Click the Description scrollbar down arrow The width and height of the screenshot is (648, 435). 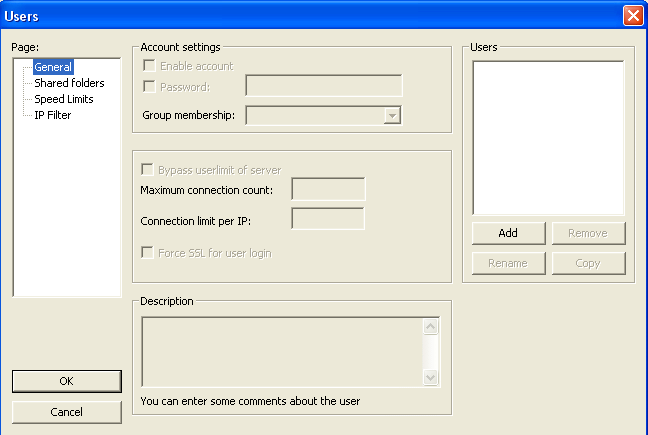[x=431, y=377]
